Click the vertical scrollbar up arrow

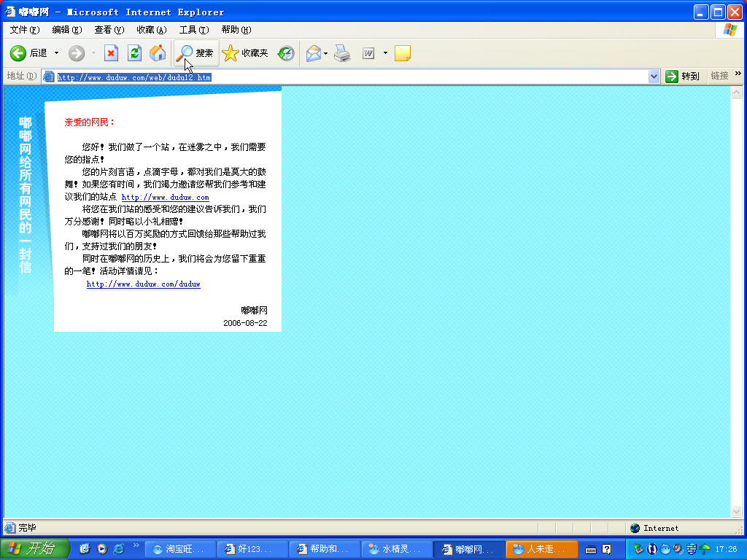click(x=737, y=93)
